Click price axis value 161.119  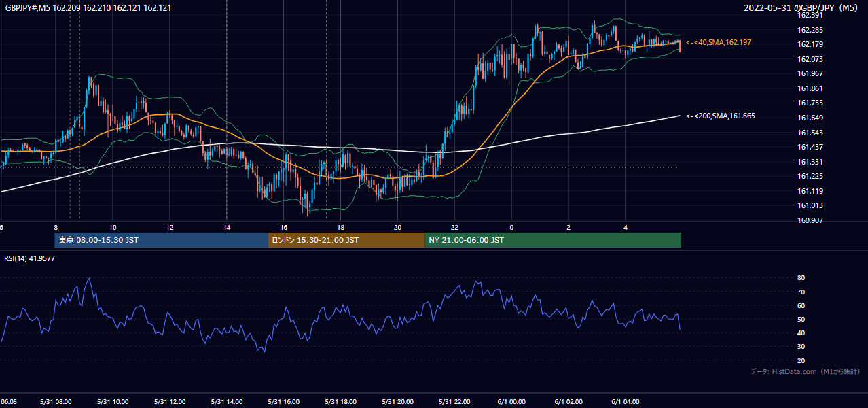pos(810,191)
